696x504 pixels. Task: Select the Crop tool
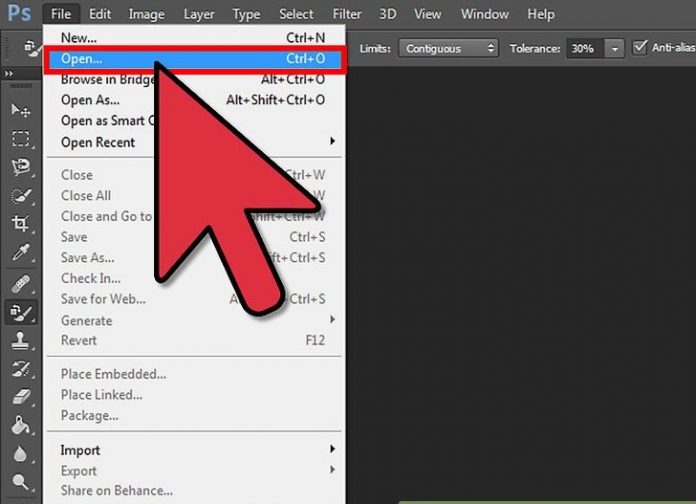pyautogui.click(x=19, y=224)
